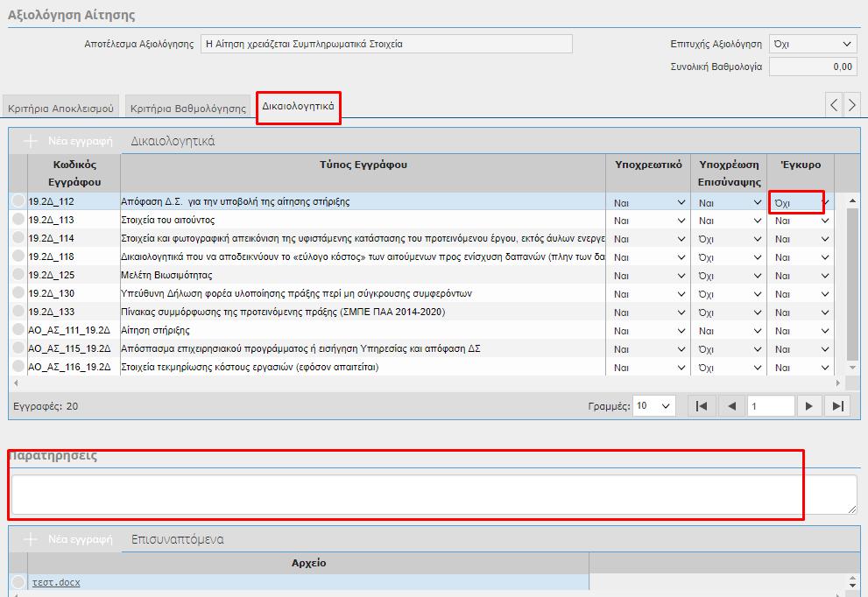Open the Επιτυχής Αξιολόγηση dropdown
868x597 pixels.
point(813,44)
